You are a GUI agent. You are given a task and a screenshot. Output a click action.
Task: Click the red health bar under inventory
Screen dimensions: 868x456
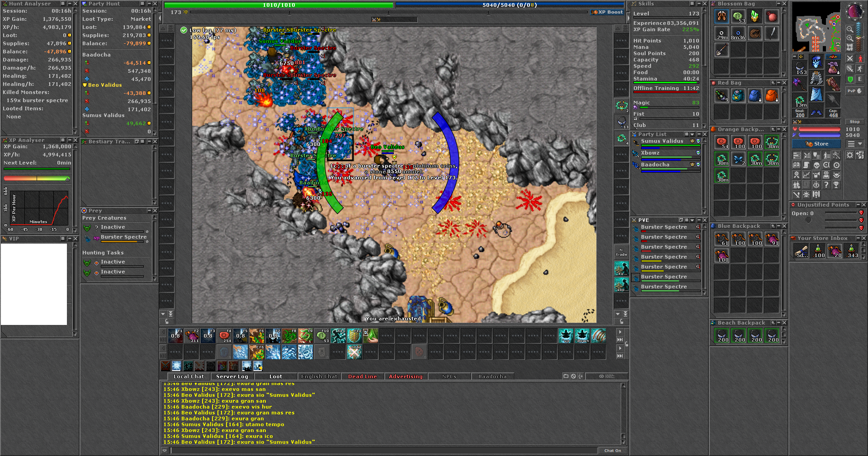pyautogui.click(x=819, y=129)
